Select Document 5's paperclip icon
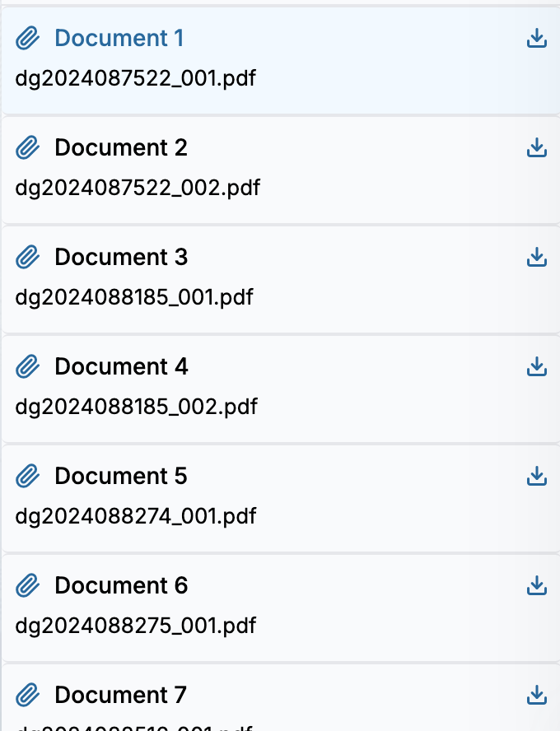560x731 pixels. [28, 477]
